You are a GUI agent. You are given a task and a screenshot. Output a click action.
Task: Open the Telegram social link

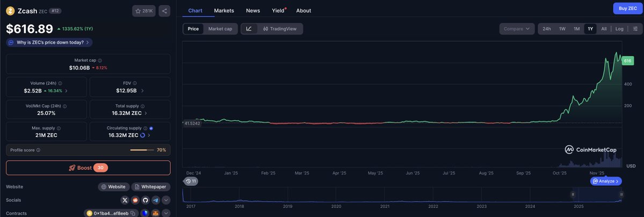(x=155, y=200)
